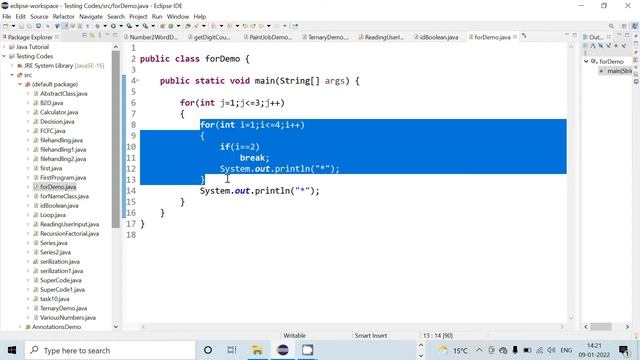The width and height of the screenshot is (640, 360).
Task: Open the Navigate menu
Action: [91, 17]
